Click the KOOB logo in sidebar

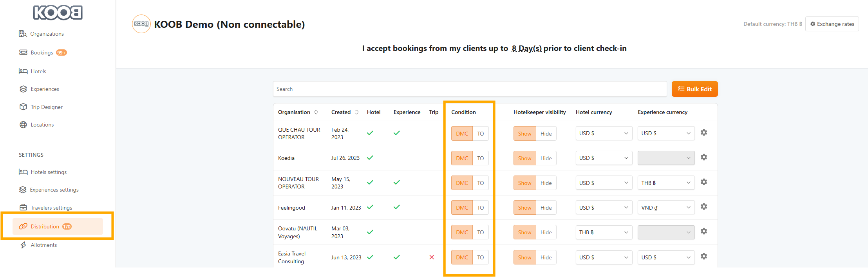pos(58,13)
